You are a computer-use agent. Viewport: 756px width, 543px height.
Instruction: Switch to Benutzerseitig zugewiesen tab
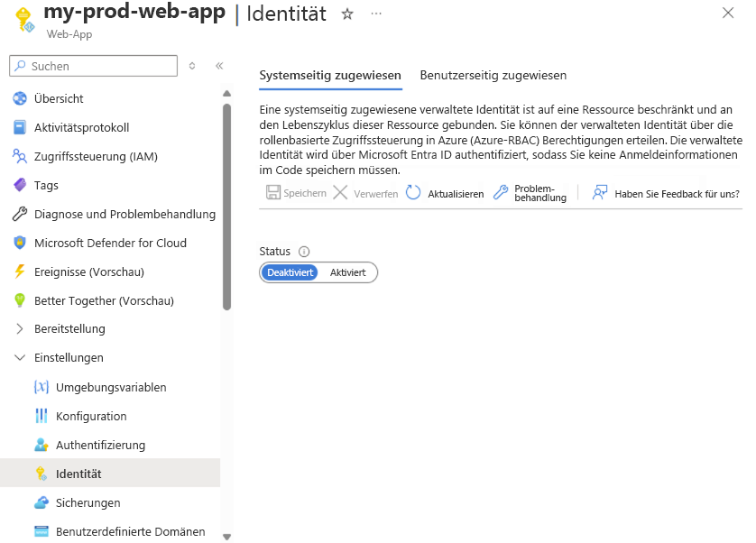pyautogui.click(x=492, y=76)
